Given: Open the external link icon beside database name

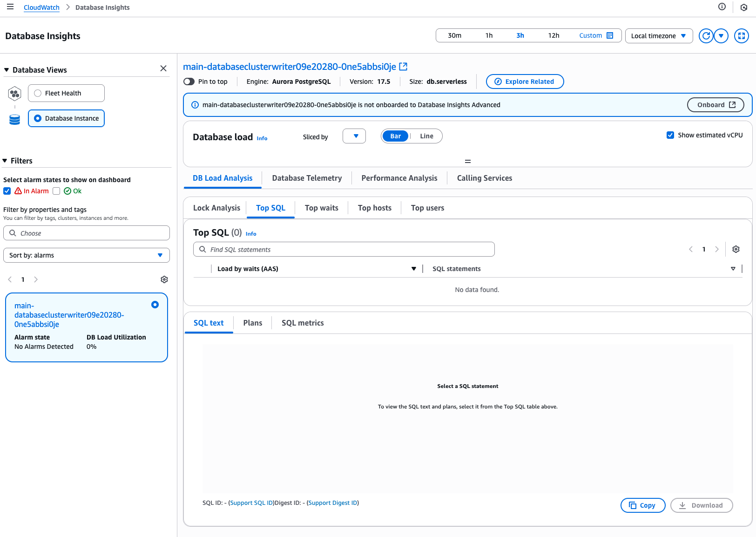Looking at the screenshot, I should (403, 67).
